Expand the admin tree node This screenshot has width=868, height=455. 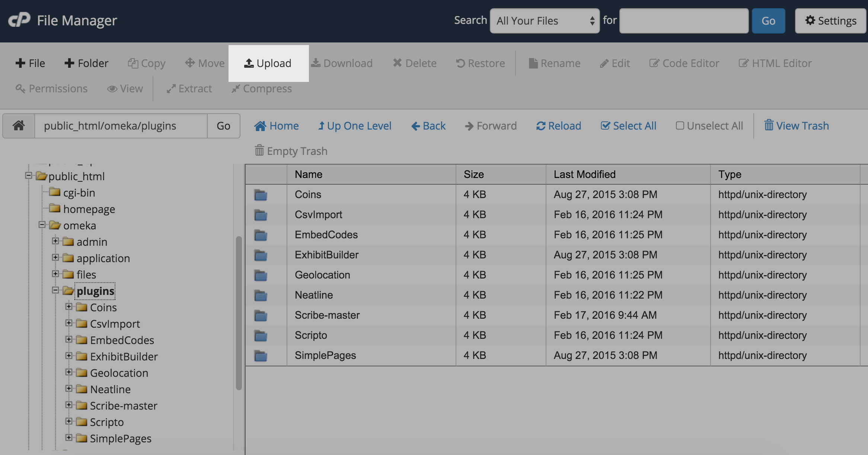(x=55, y=241)
